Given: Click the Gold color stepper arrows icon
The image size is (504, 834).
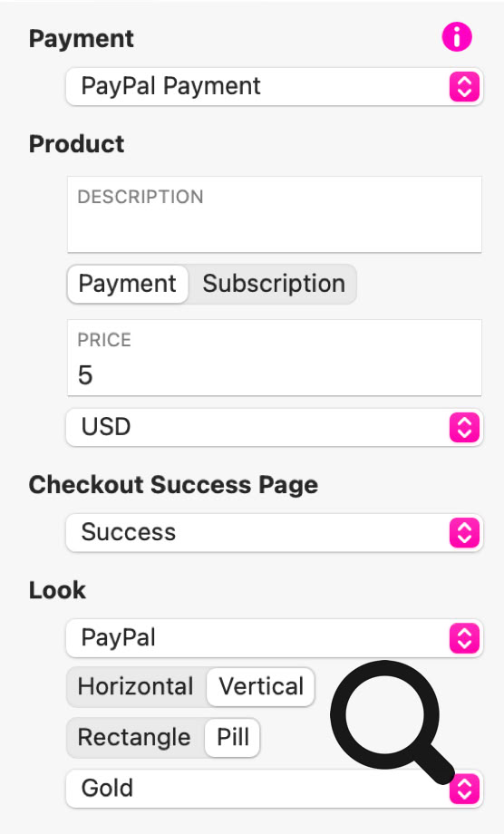Looking at the screenshot, I should 465,789.
